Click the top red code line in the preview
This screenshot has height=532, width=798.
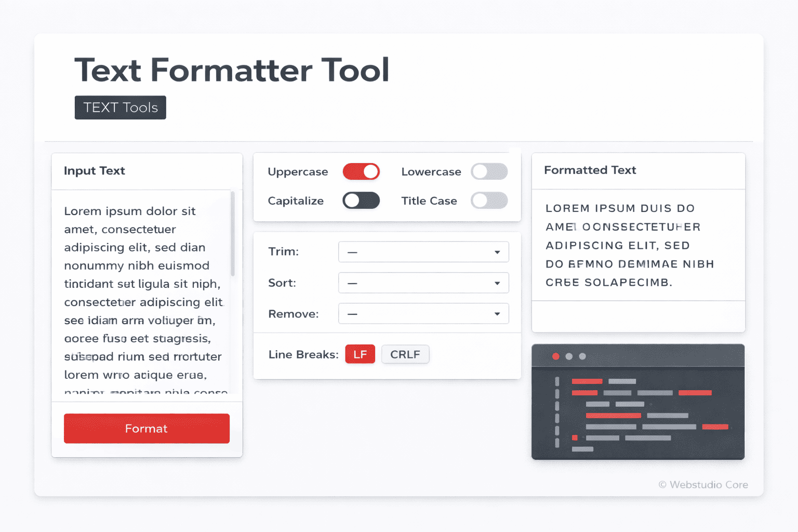point(587,381)
